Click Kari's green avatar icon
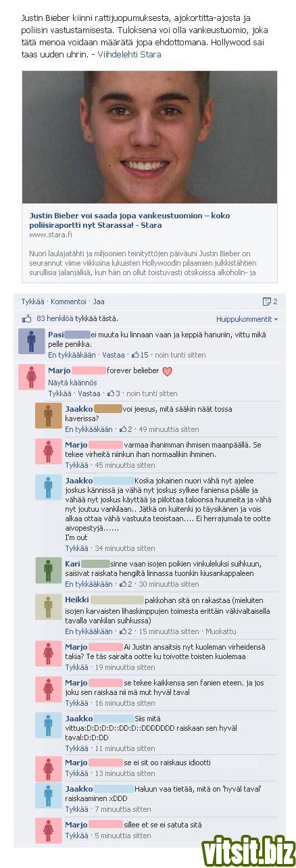This screenshot has height=868, width=296. tap(48, 571)
